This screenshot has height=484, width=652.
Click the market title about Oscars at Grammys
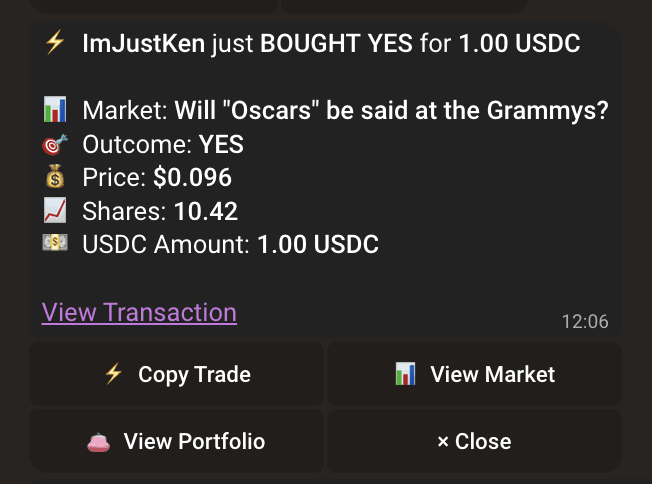click(391, 111)
